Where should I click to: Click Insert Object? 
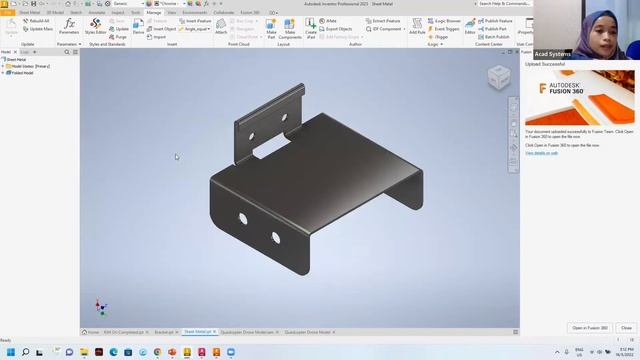(161, 29)
